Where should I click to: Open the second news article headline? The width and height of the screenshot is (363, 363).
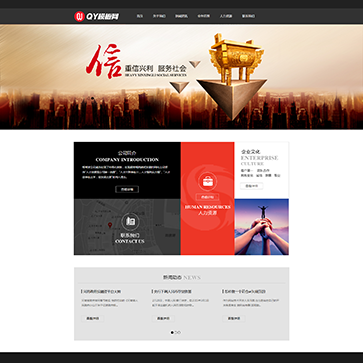172,291
